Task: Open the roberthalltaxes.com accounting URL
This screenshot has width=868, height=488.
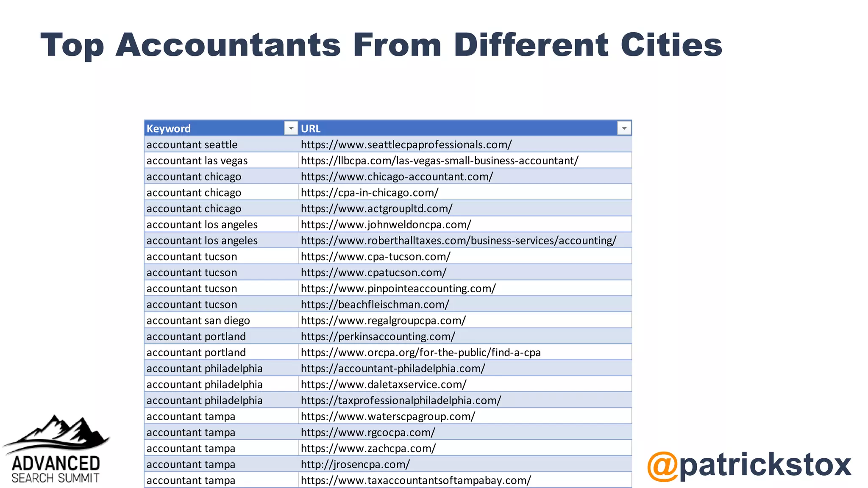Action: (459, 241)
